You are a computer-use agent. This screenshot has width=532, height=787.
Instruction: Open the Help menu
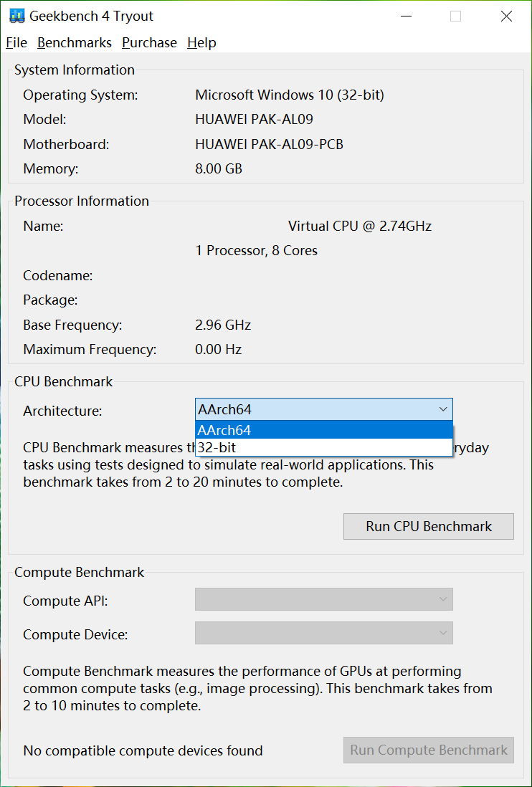(x=201, y=43)
